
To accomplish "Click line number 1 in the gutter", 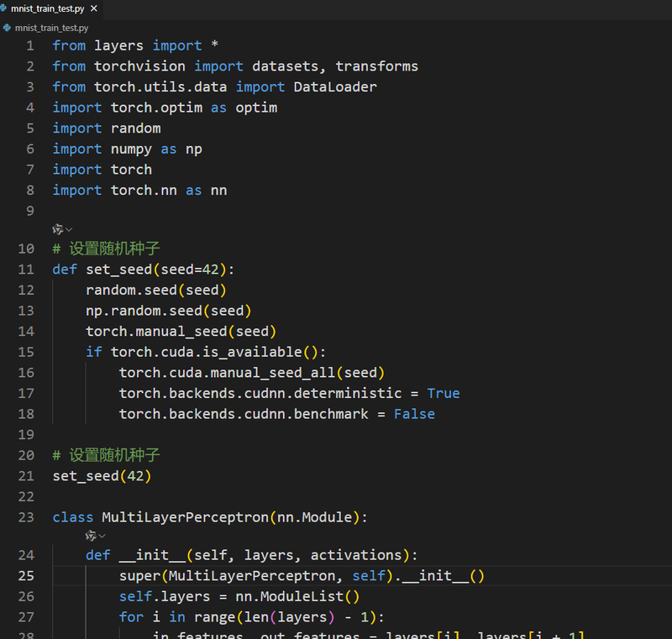I will pyautogui.click(x=30, y=45).
